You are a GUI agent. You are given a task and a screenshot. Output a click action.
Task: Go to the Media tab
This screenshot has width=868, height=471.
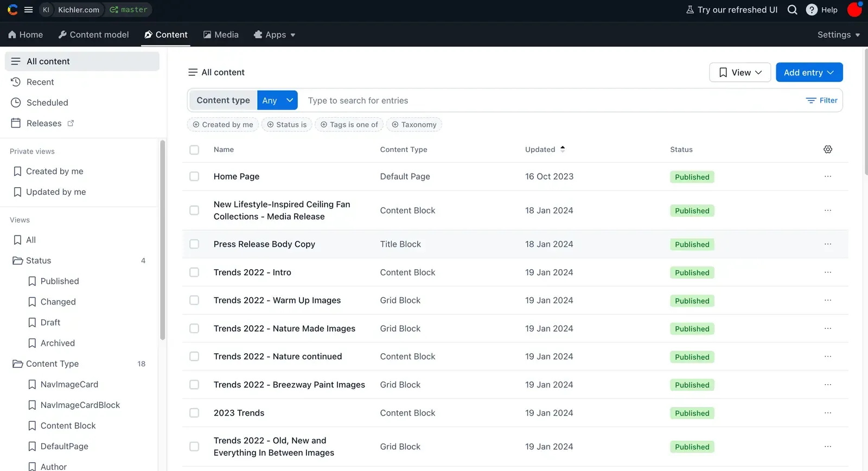pos(221,35)
